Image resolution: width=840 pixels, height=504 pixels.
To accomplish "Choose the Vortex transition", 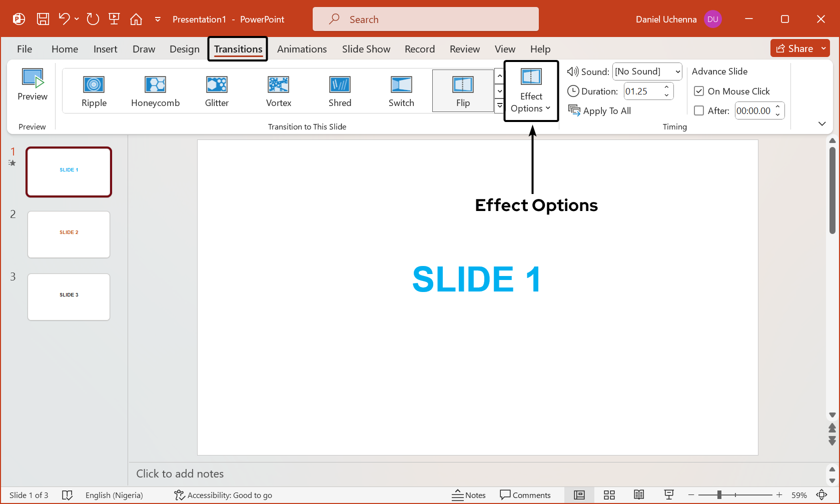I will (278, 91).
